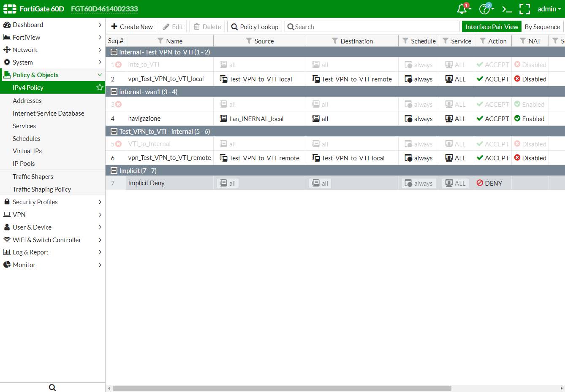
Task: Open the Monitor menu
Action: 52,265
